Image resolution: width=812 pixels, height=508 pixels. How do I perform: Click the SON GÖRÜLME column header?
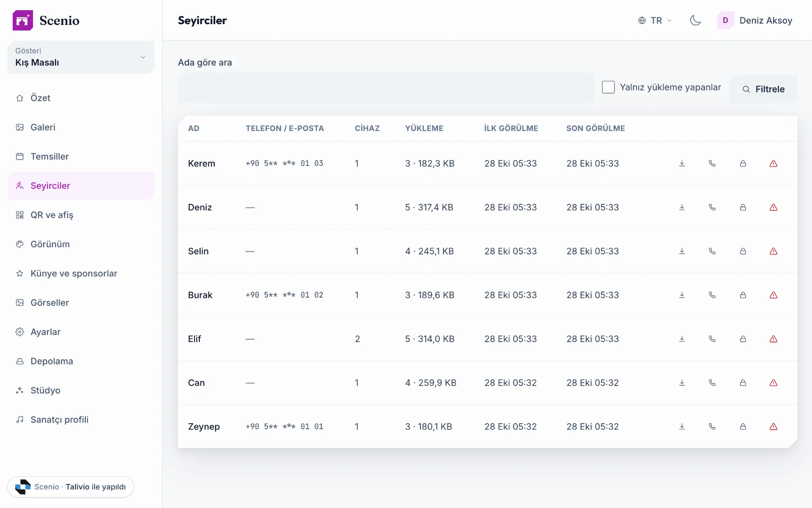[595, 128]
